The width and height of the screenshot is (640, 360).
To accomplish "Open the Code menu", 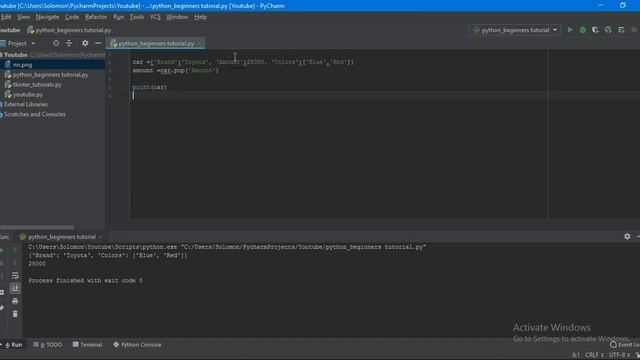I will click(72, 17).
